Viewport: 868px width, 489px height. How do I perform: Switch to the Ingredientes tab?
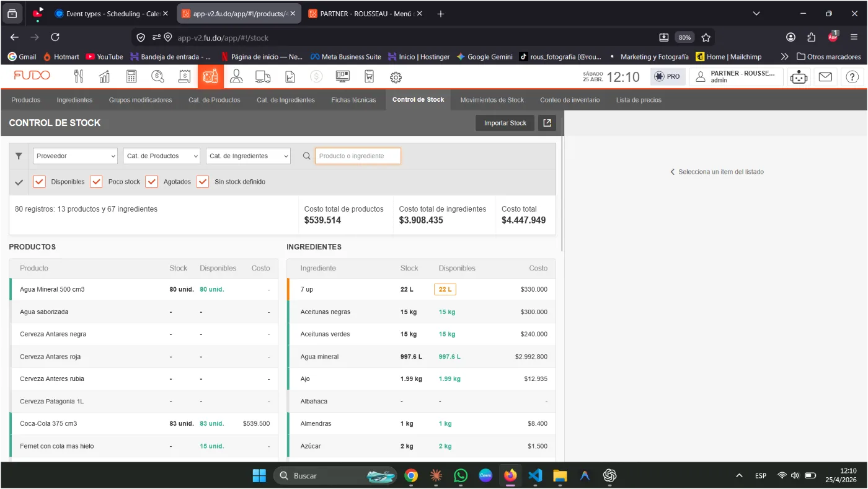pos(74,100)
